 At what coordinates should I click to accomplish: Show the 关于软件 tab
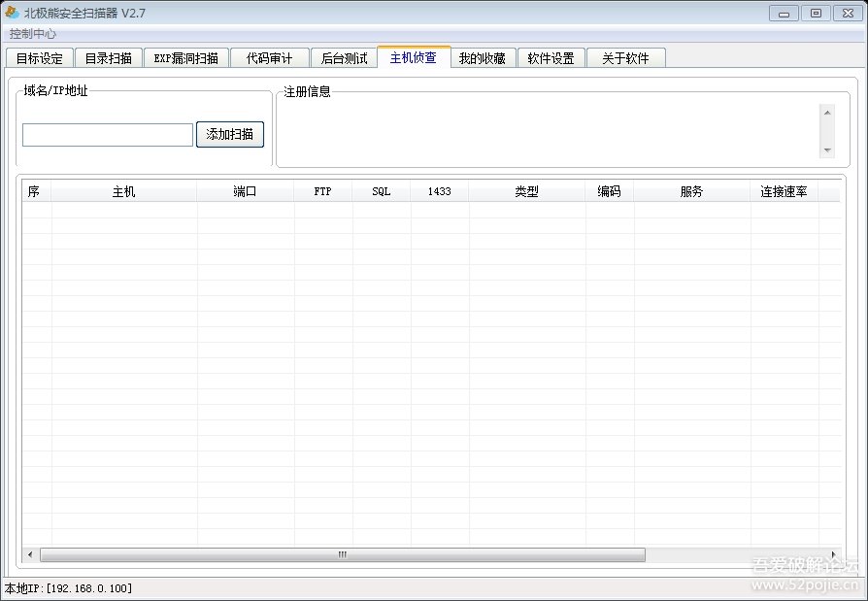(x=625, y=58)
